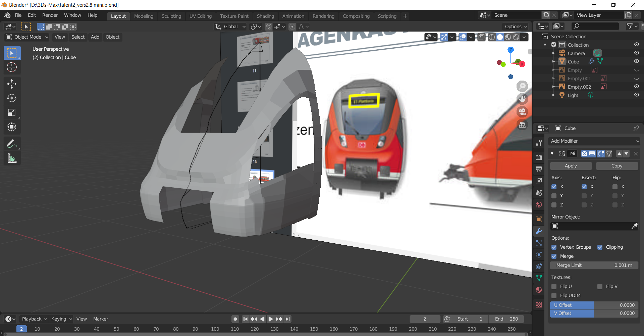
Task: Click the 3D Cursor tool
Action: (12, 67)
